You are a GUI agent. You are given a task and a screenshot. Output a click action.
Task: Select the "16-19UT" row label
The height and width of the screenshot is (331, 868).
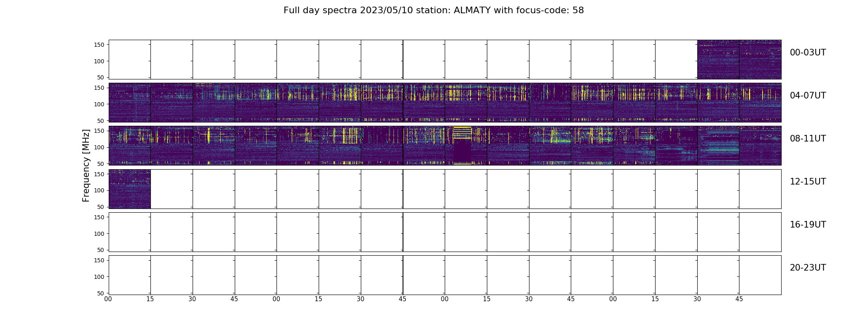tap(808, 225)
